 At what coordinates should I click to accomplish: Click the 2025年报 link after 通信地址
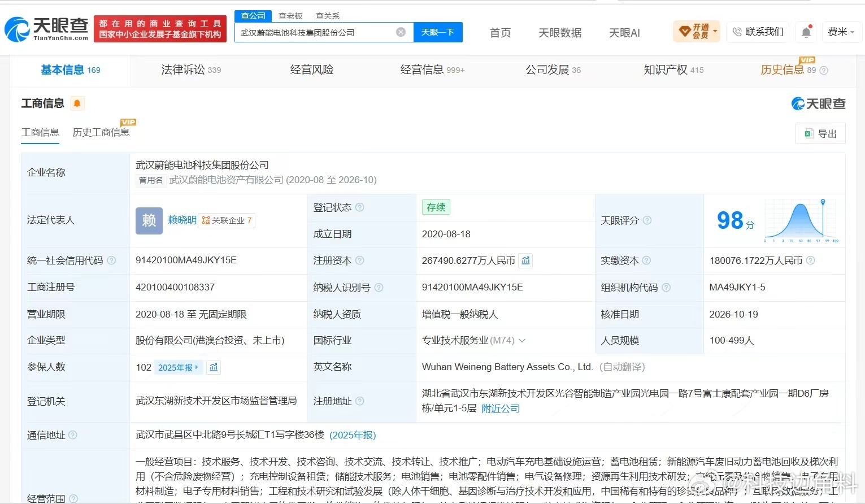click(x=353, y=435)
